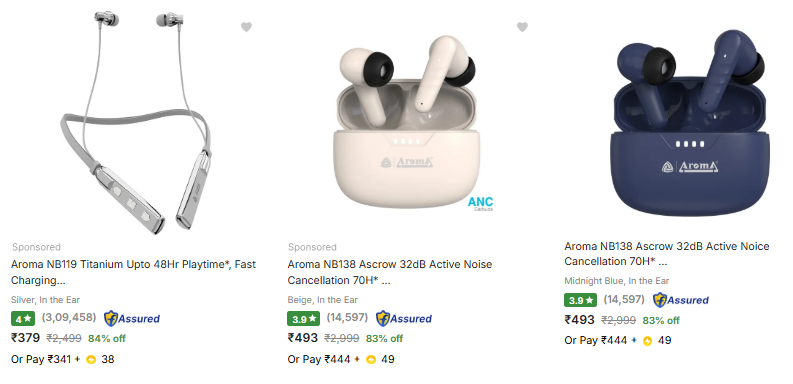Open Aroma NB138 Active Noice Cancellation link
Screen dimensions: 793x384
[x=667, y=254]
